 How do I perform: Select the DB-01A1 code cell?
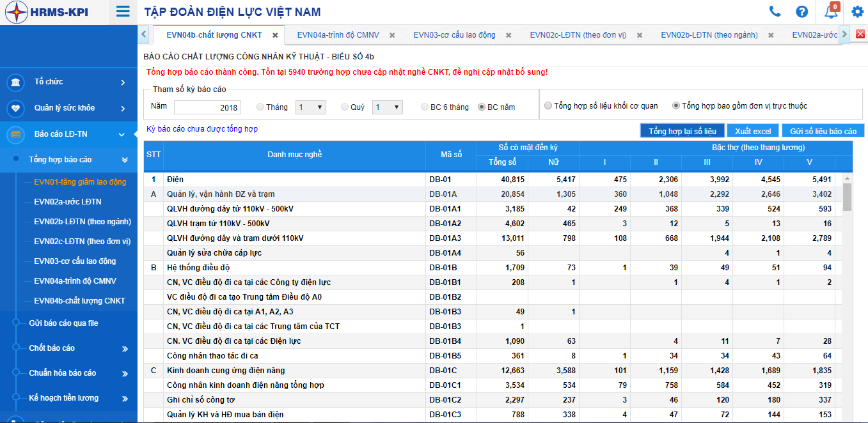pyautogui.click(x=451, y=209)
